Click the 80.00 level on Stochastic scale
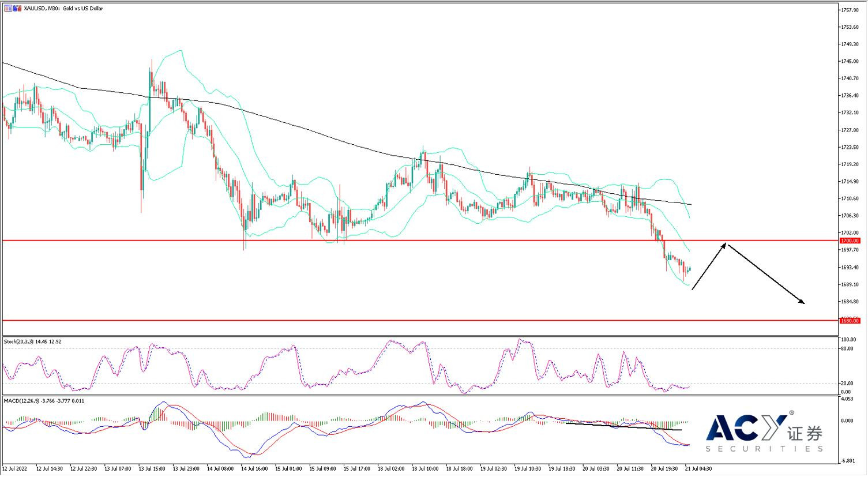This screenshot has width=868, height=477. (x=847, y=348)
